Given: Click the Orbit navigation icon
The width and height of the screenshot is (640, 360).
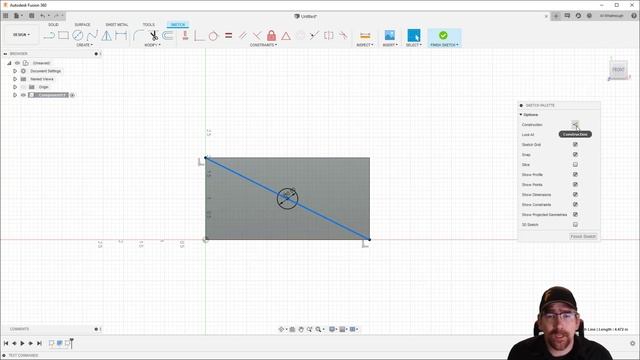Looking at the screenshot, I should [281, 329].
